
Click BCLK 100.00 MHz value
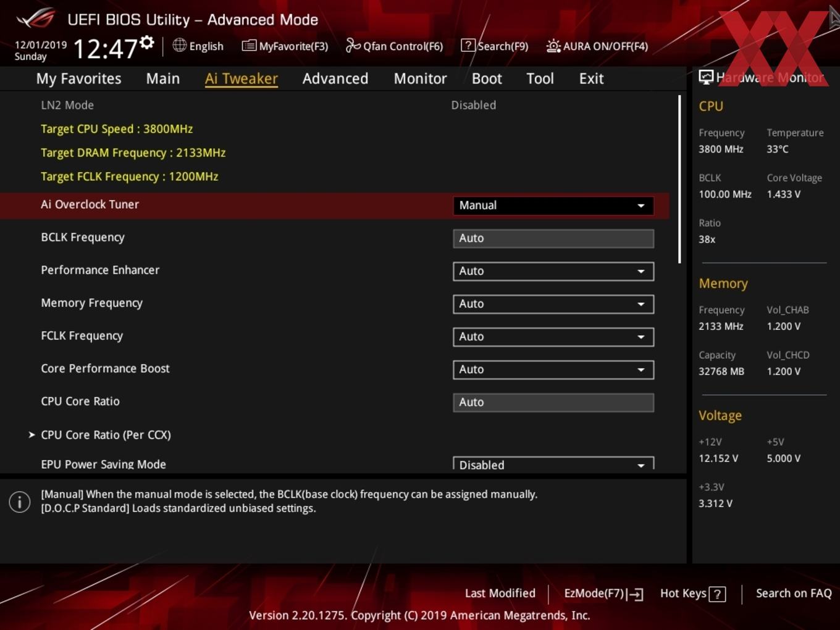click(725, 194)
